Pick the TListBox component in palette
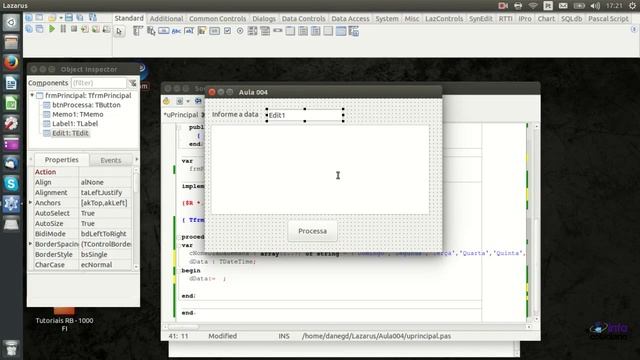This screenshot has height=360, width=640. [253, 31]
